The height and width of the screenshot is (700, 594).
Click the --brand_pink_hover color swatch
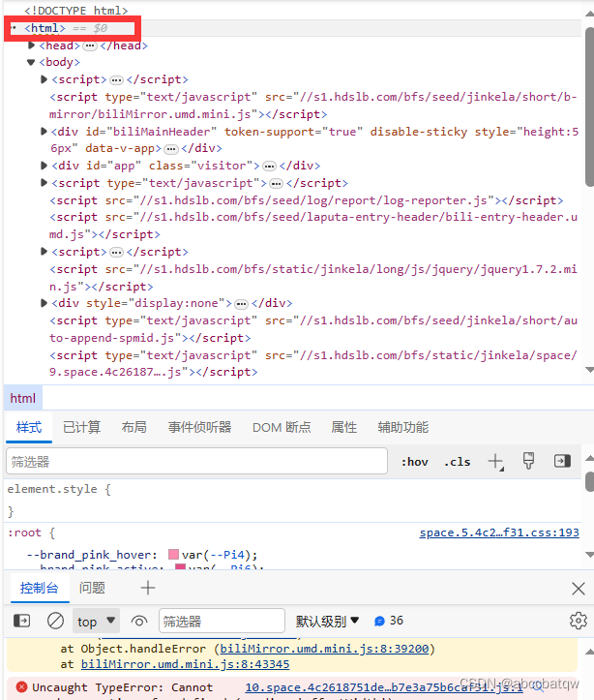[173, 555]
